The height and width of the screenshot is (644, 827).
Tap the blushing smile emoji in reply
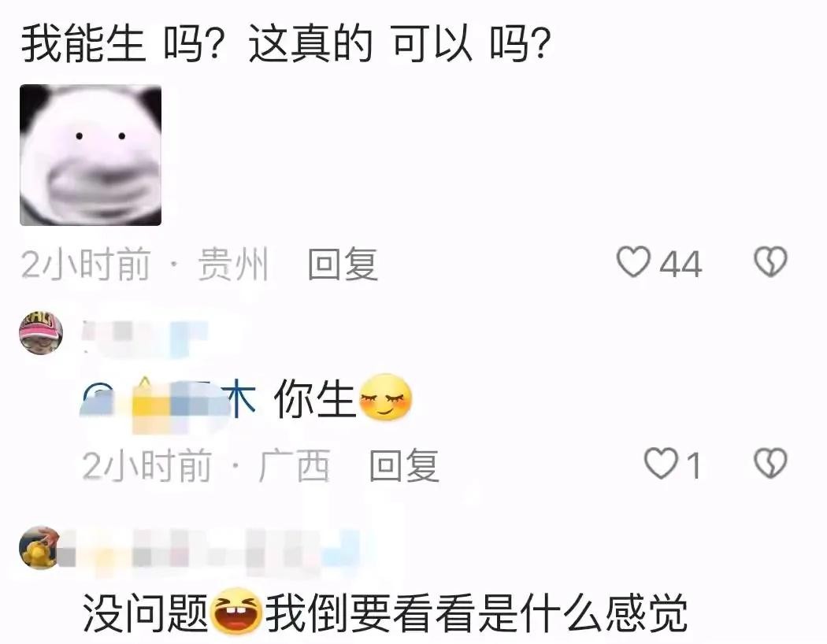coord(386,398)
